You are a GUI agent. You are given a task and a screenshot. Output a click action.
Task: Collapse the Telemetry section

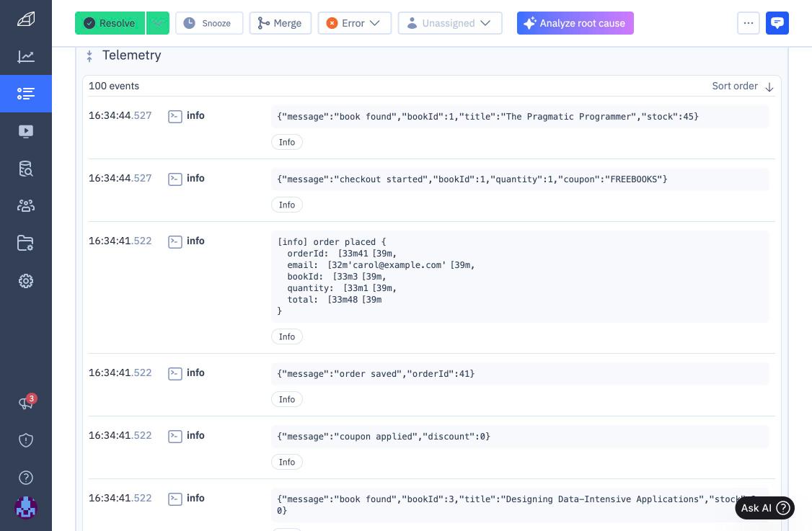[x=89, y=56]
